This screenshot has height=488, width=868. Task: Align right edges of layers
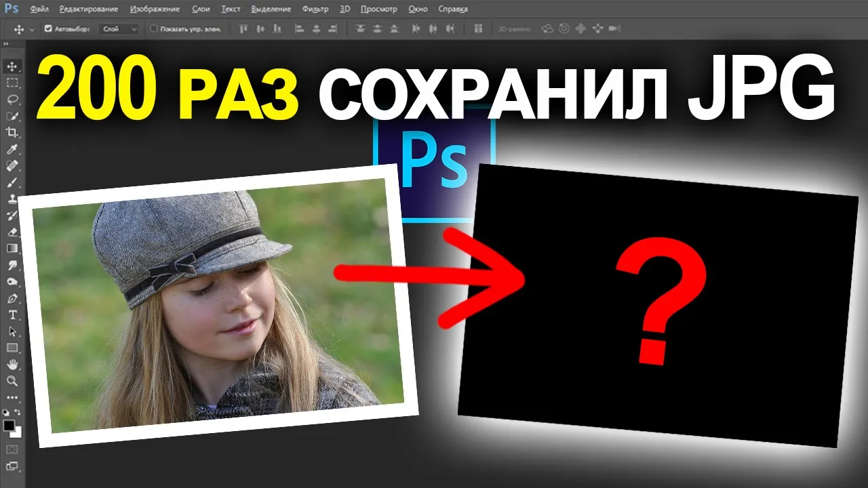point(332,29)
